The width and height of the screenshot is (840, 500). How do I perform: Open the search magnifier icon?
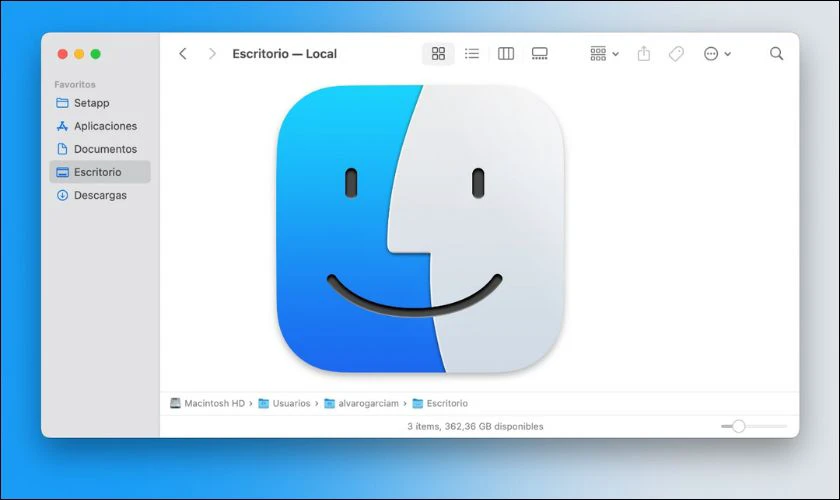click(x=776, y=54)
